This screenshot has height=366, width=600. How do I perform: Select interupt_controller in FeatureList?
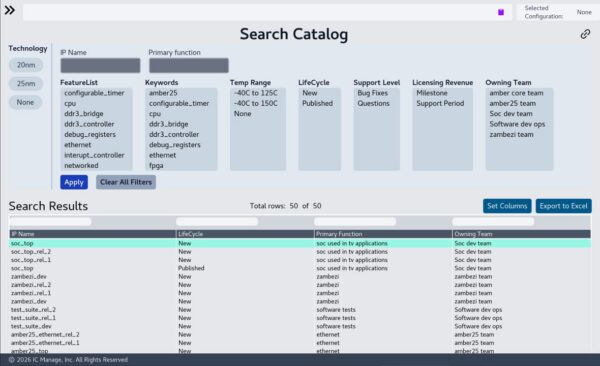click(x=94, y=155)
